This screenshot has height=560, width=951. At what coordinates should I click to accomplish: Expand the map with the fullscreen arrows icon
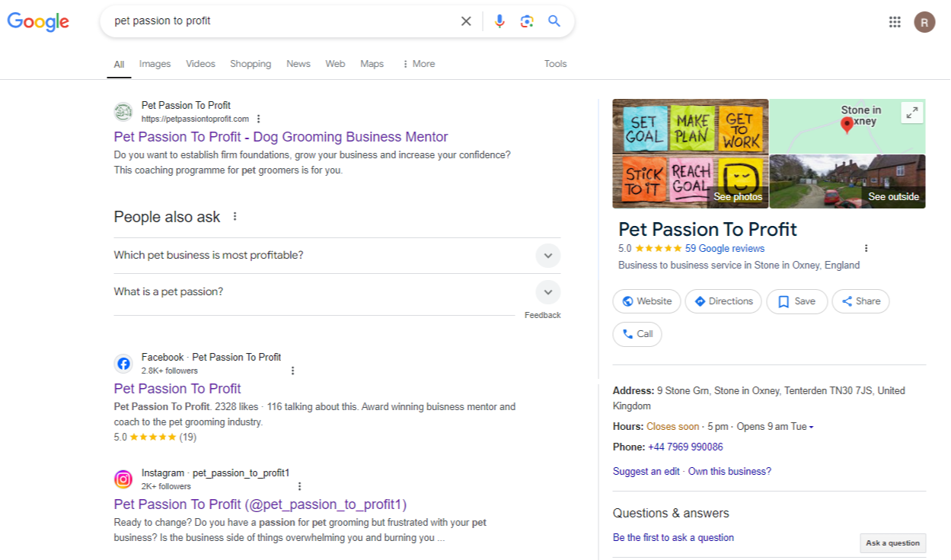pyautogui.click(x=911, y=113)
